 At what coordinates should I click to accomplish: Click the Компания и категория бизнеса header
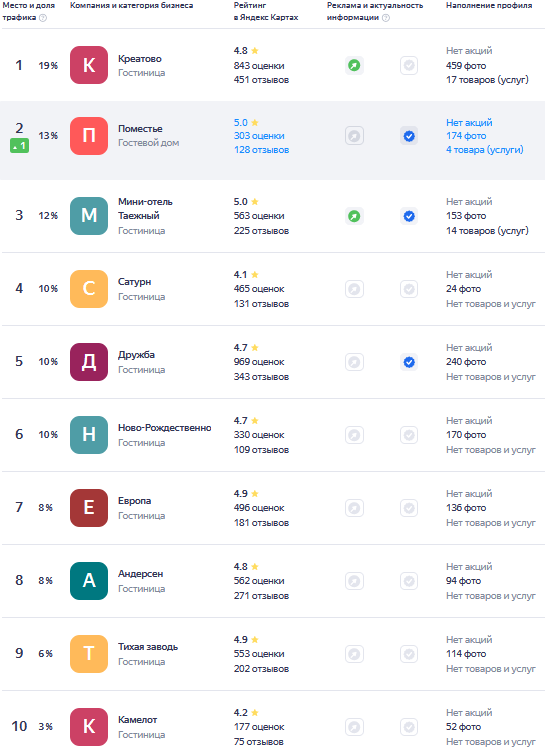click(131, 5)
